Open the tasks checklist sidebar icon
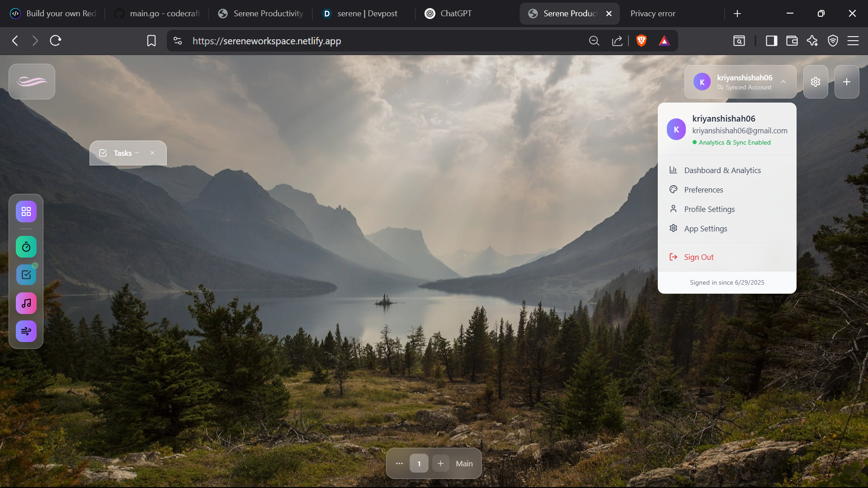The image size is (868, 488). pos(26,275)
